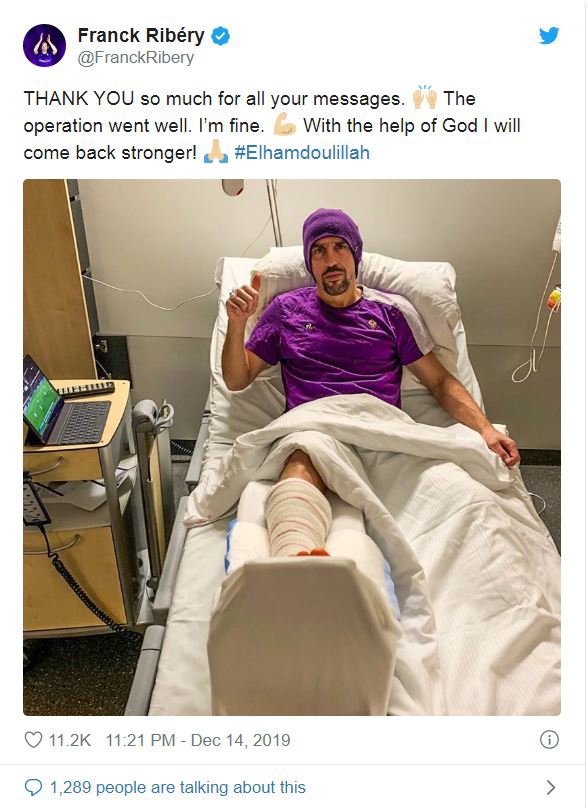Open the 11:21 PM - Dec 14, 2019 timestamp
Image resolution: width=588 pixels, height=809 pixels.
pyautogui.click(x=198, y=740)
